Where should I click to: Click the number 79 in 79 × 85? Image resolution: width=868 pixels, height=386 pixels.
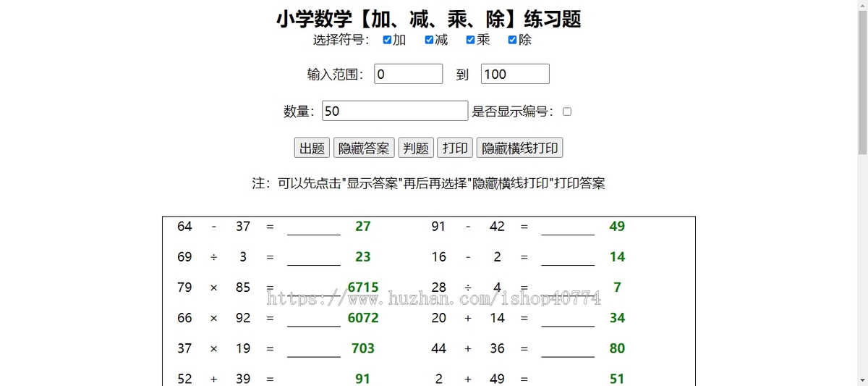point(185,287)
